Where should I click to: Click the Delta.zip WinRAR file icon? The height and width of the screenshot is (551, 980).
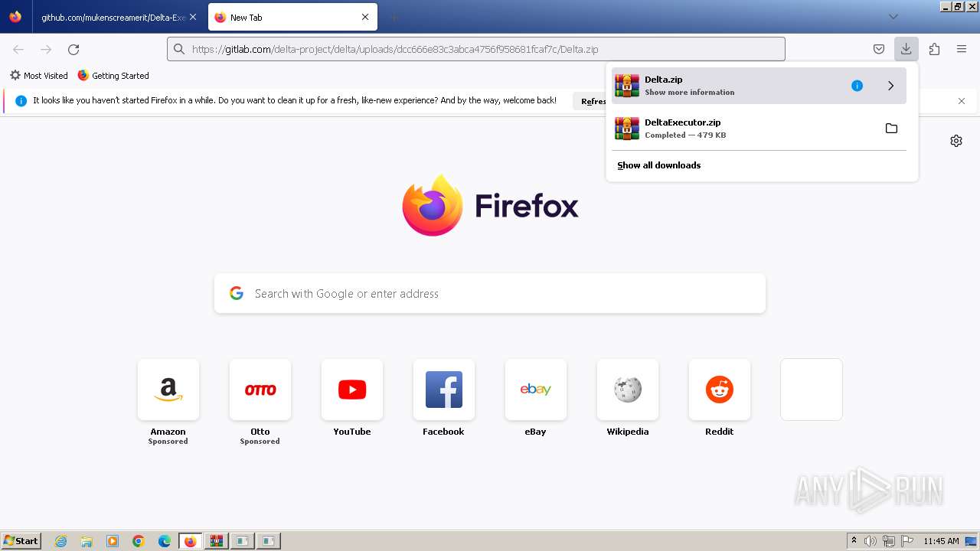627,86
